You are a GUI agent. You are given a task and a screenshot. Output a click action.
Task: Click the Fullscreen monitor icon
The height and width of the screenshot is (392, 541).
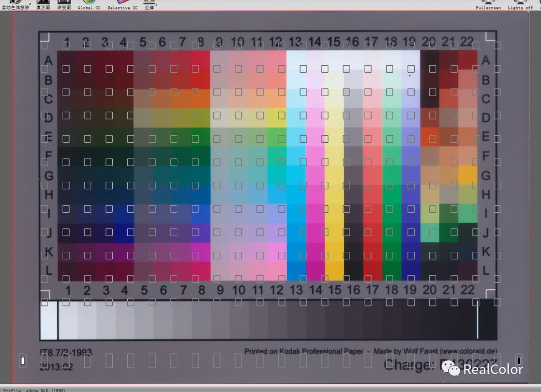pyautogui.click(x=487, y=4)
